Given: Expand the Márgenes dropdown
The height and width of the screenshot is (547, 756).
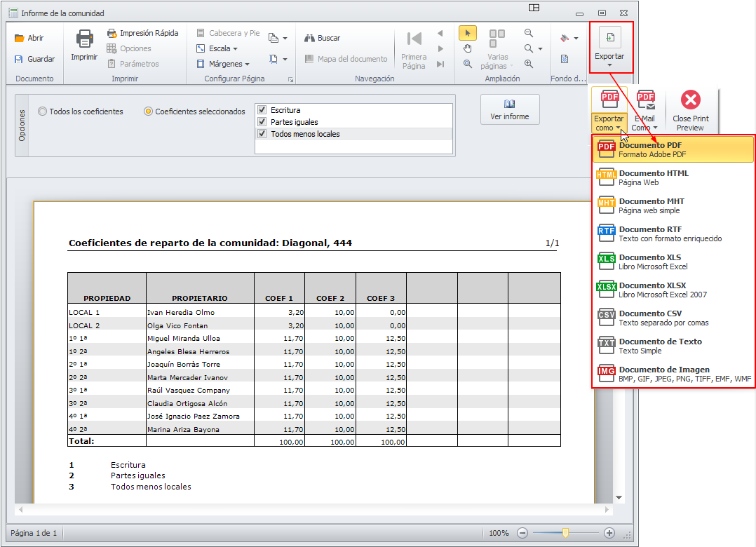Looking at the screenshot, I should pyautogui.click(x=223, y=64).
